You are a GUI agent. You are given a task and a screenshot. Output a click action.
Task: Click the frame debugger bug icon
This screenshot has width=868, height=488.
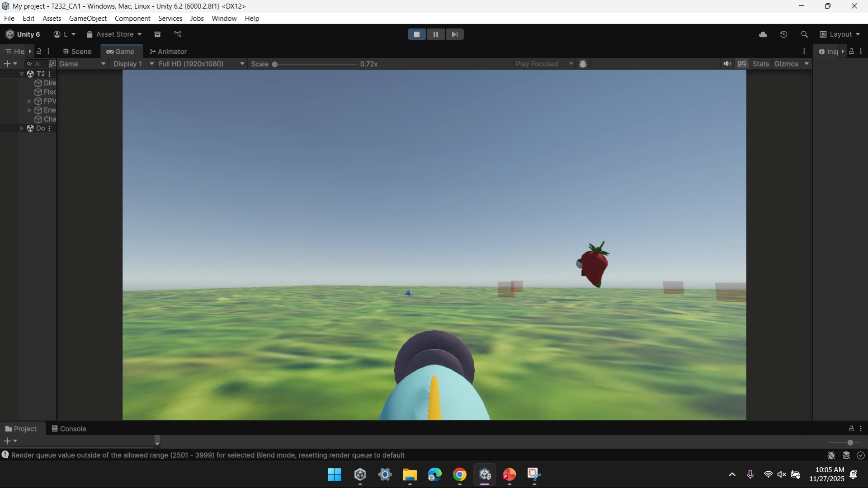[x=583, y=64]
